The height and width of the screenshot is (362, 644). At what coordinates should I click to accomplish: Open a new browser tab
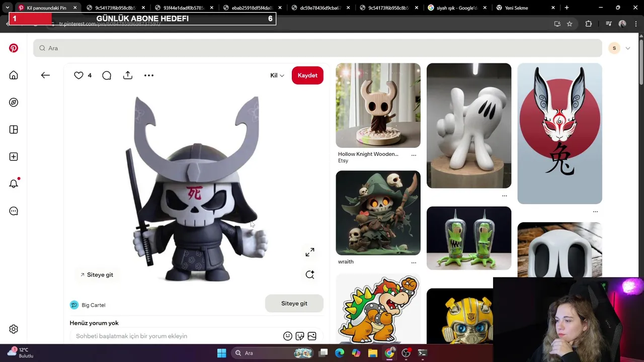[567, 8]
